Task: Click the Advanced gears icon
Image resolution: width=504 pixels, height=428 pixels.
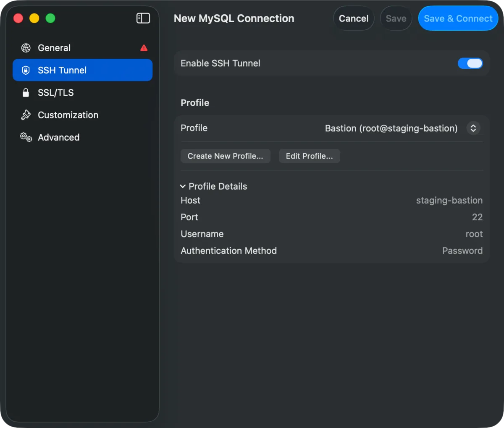Action: click(x=26, y=137)
